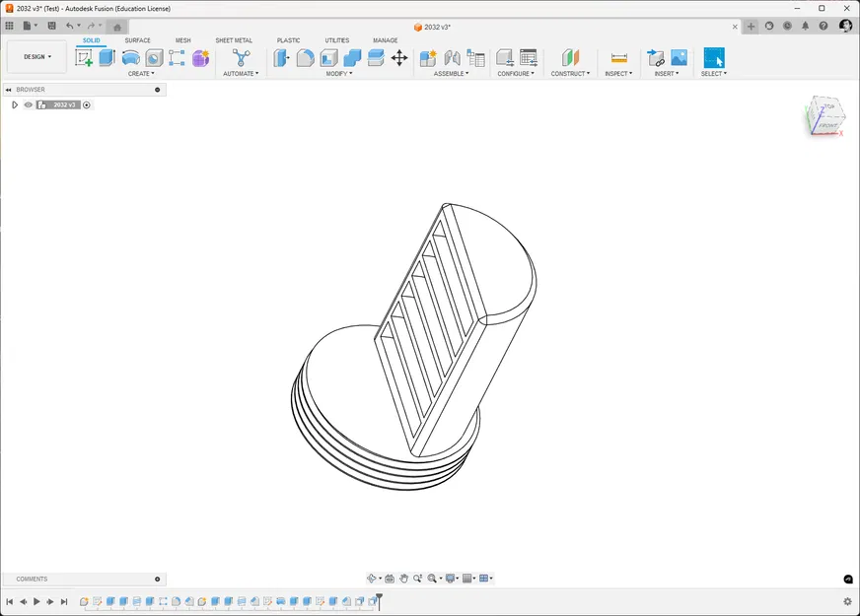Toggle visibility eye of 2032 v3 component
Screen dimensions: 860x616
pos(28,104)
